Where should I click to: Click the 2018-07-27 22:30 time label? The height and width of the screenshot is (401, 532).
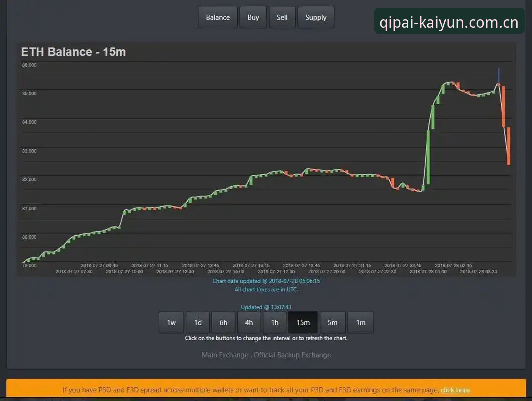coord(378,271)
